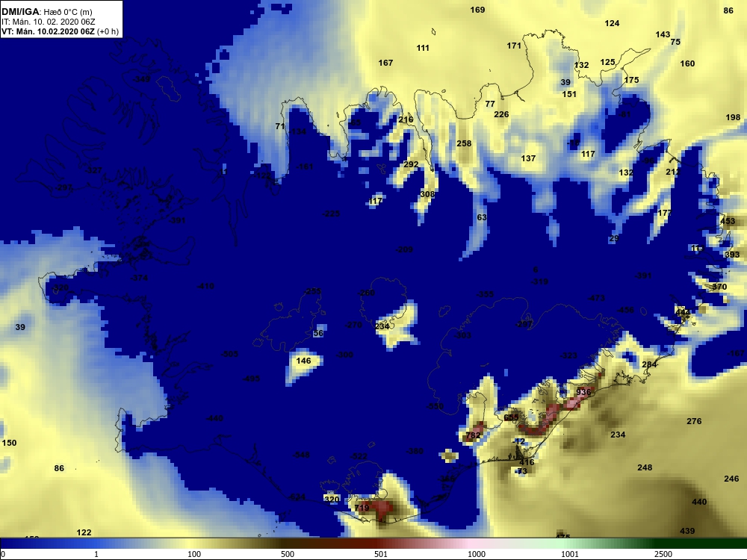Click the header text "DMI/IGA: Hæð 0°C (m)"
This screenshot has height=560, width=747.
click(46, 12)
